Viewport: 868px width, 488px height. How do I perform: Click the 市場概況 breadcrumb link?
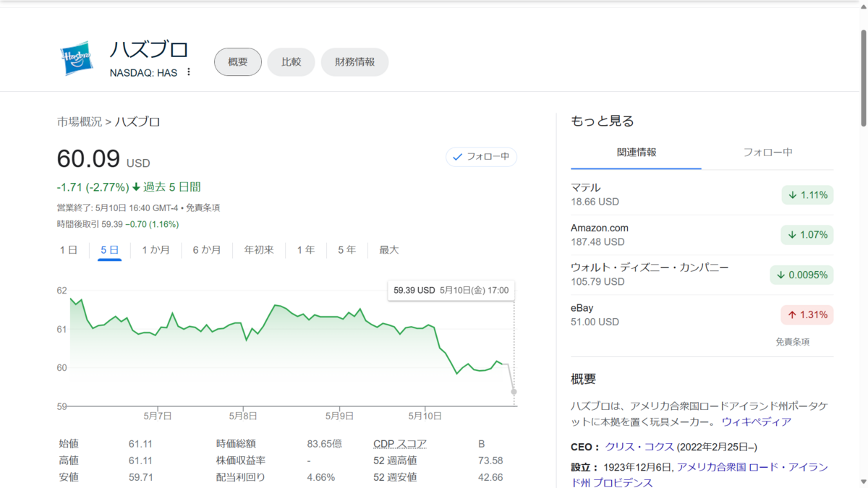[80, 121]
